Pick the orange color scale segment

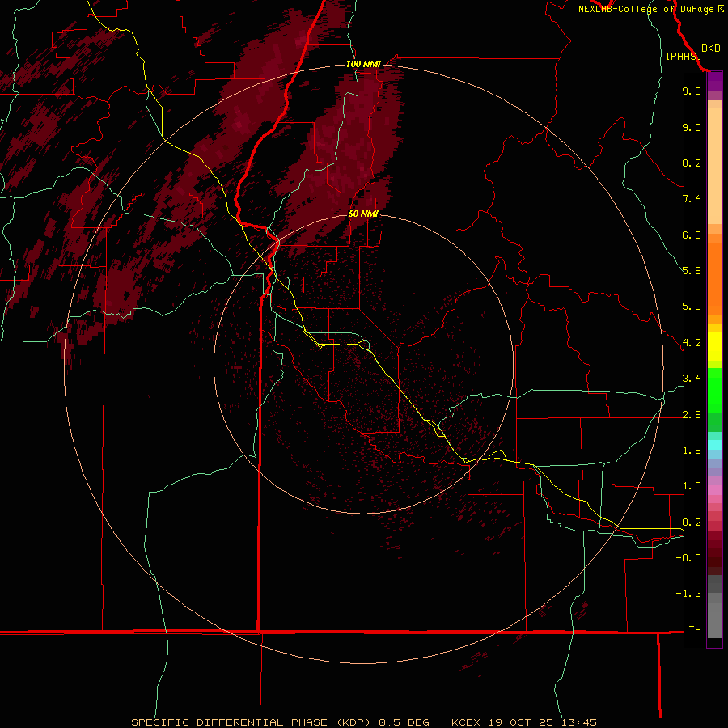pyautogui.click(x=714, y=278)
